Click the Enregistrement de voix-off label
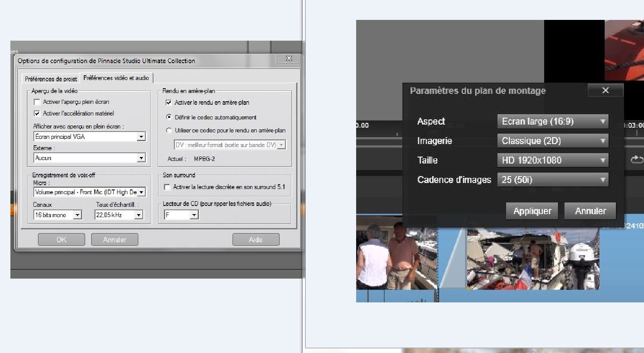Viewport: 644px width, 353px height. 64,175
